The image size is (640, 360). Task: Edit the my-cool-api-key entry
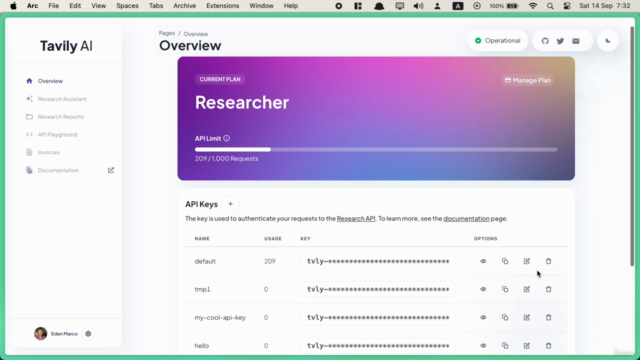tap(527, 318)
